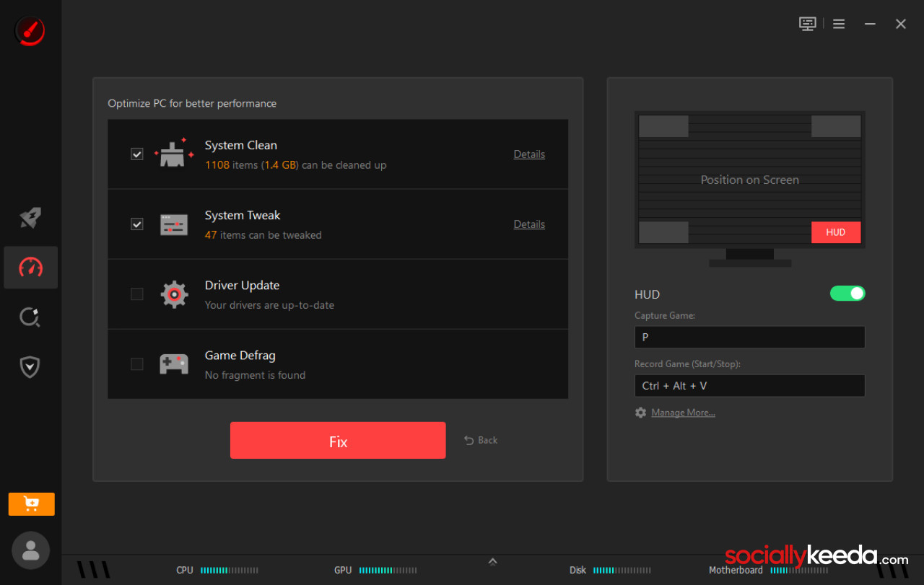The image size is (924, 585).
Task: Click the Capture Game hotkey field
Action: [749, 337]
